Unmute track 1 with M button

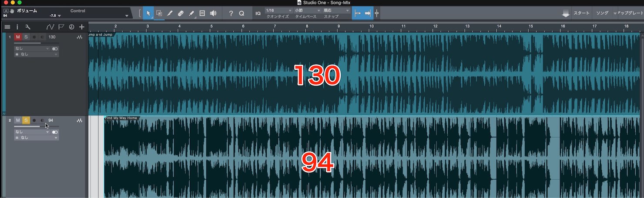(18, 37)
